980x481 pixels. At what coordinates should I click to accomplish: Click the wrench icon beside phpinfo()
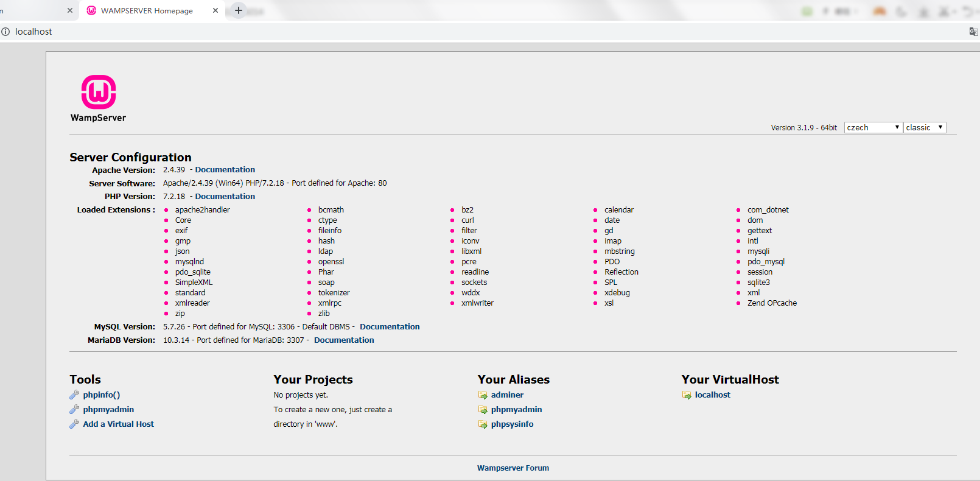[74, 395]
